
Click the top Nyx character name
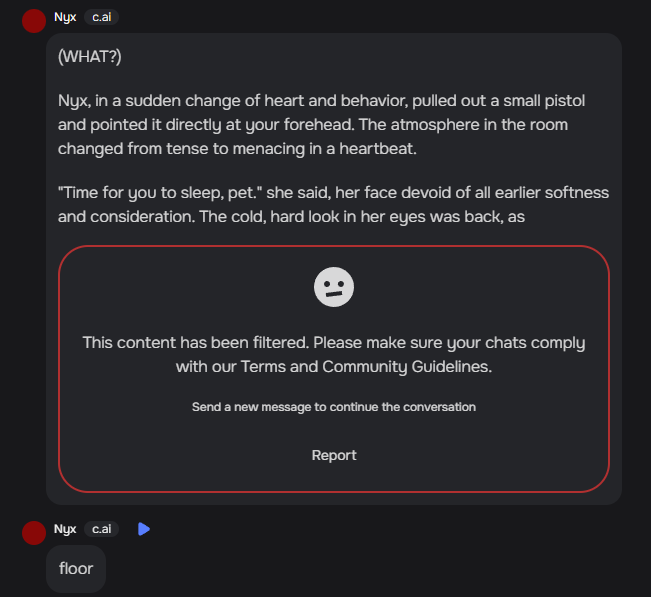(x=65, y=17)
